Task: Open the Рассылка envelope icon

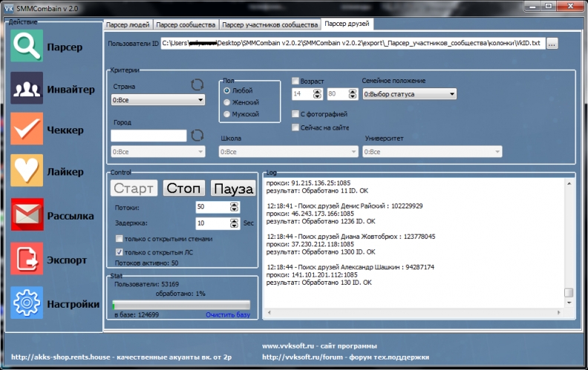Action: 27,214
